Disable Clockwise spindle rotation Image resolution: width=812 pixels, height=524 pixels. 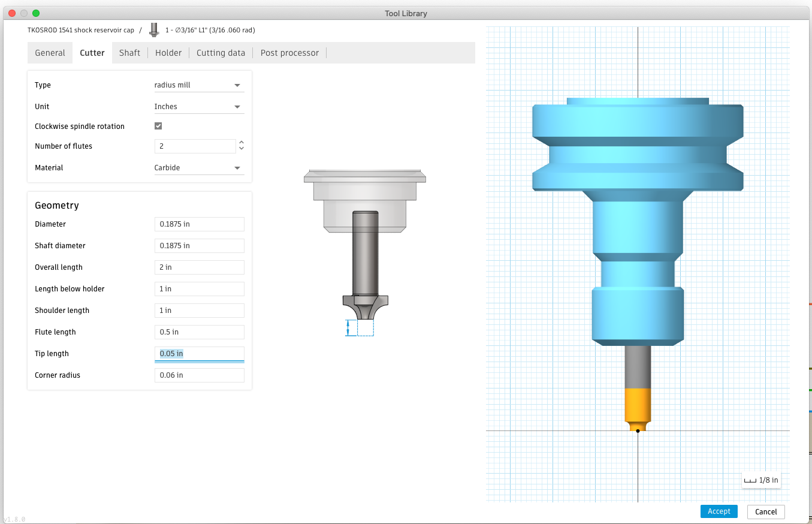click(158, 126)
